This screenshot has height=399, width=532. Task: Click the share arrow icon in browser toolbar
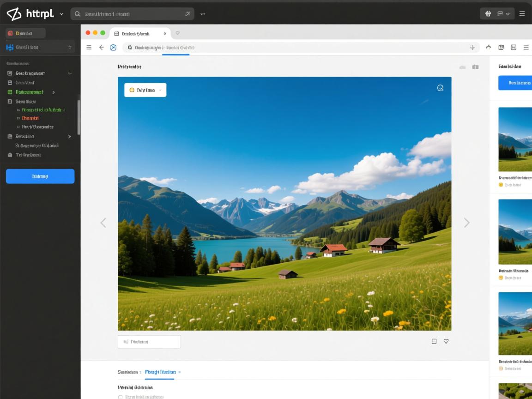coord(489,47)
